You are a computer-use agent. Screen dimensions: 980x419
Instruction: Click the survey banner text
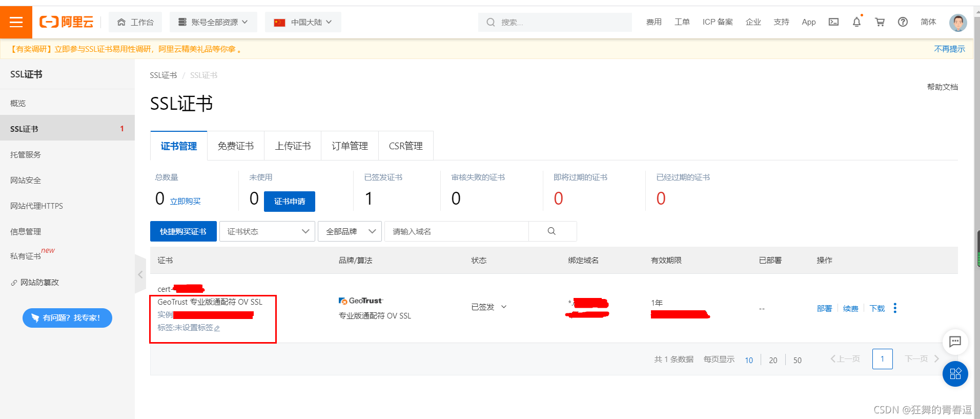tap(126, 49)
